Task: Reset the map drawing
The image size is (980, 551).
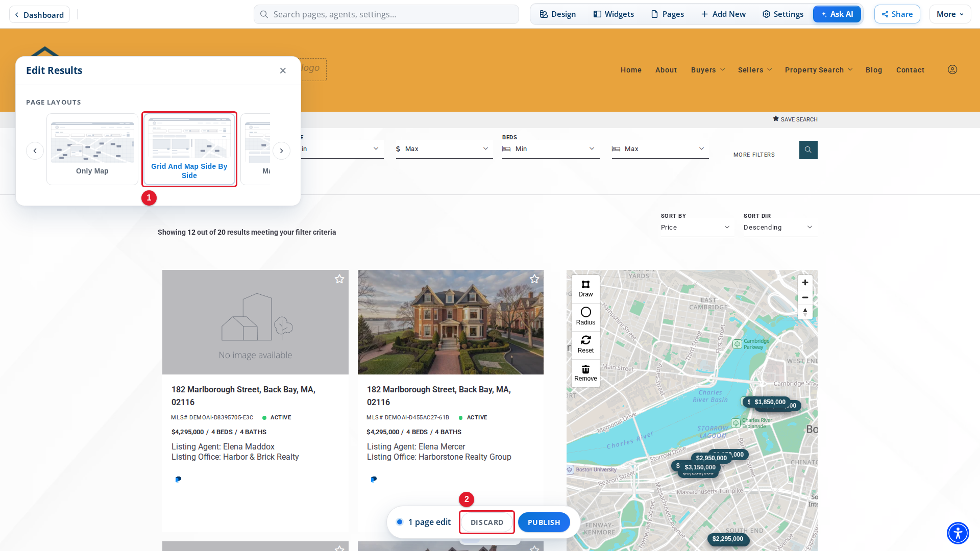Action: pyautogui.click(x=585, y=345)
